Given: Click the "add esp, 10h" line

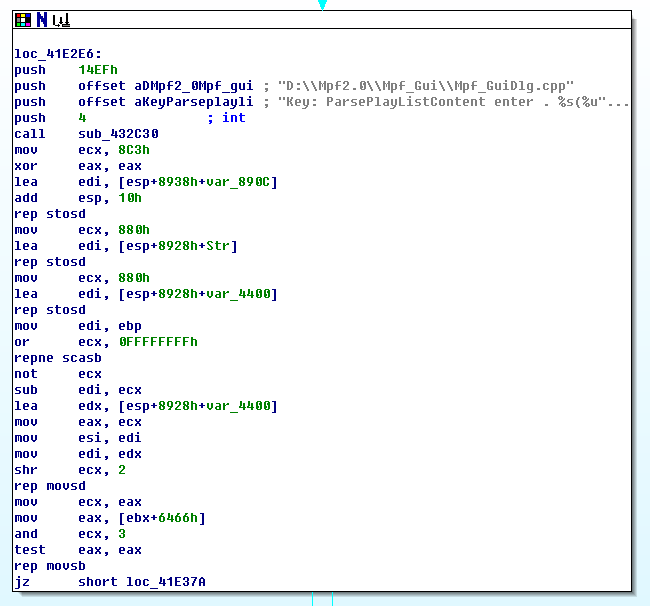Looking at the screenshot, I should (x=78, y=198).
